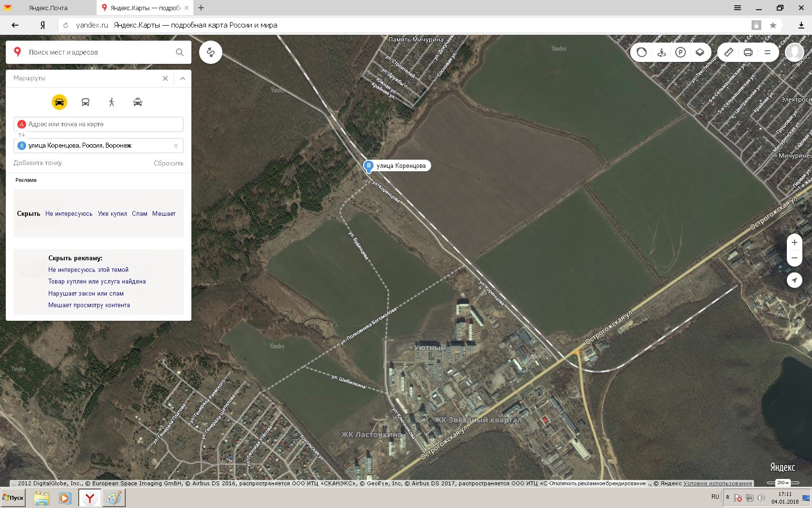
Task: Click Отключить рекламное брендирование
Action: pyautogui.click(x=597, y=483)
